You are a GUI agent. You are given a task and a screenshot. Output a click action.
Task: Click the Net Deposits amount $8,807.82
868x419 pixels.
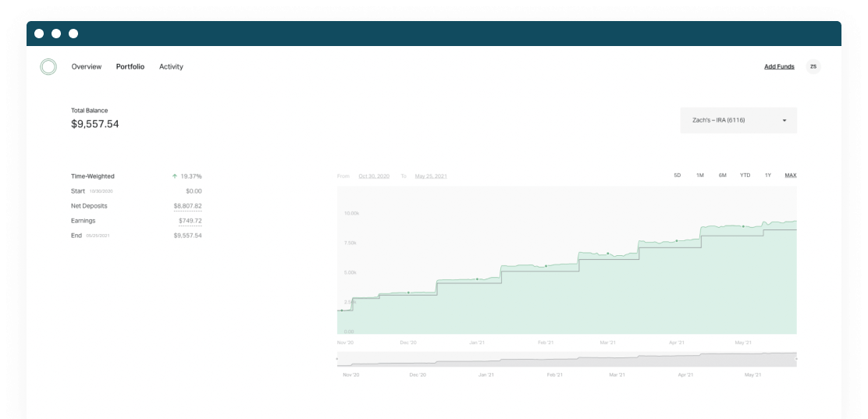(x=187, y=206)
